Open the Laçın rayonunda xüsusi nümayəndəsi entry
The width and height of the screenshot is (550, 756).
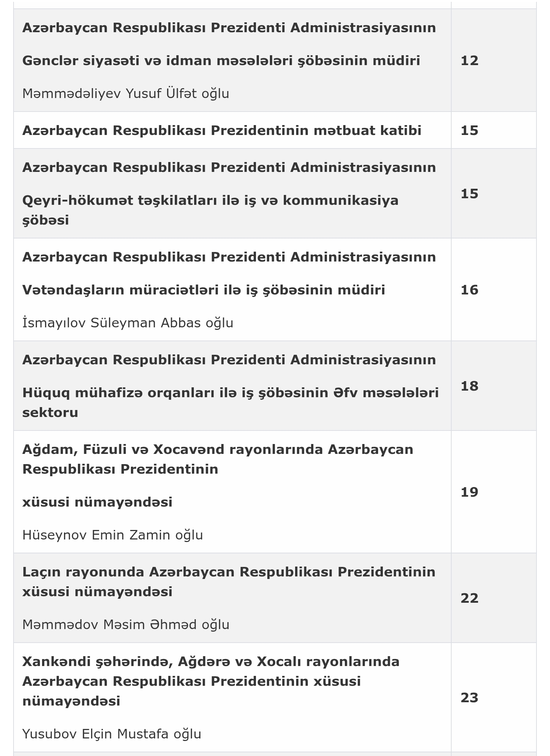coord(229,572)
